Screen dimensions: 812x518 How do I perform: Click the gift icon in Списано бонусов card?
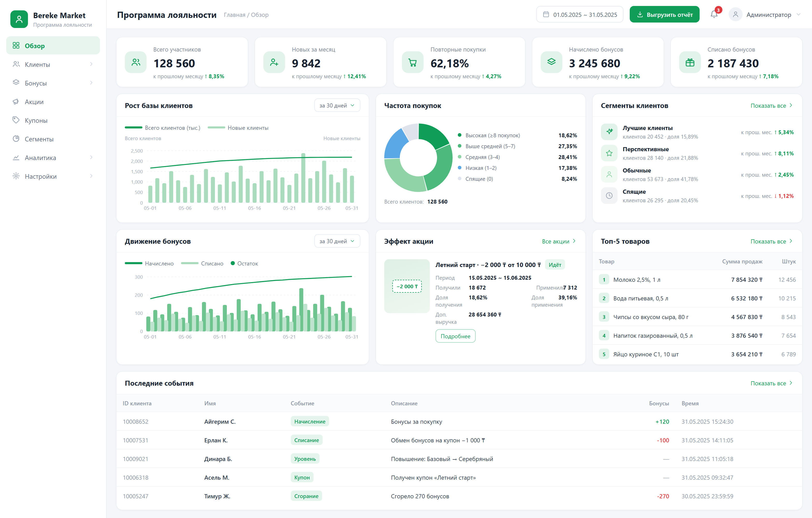tap(690, 62)
